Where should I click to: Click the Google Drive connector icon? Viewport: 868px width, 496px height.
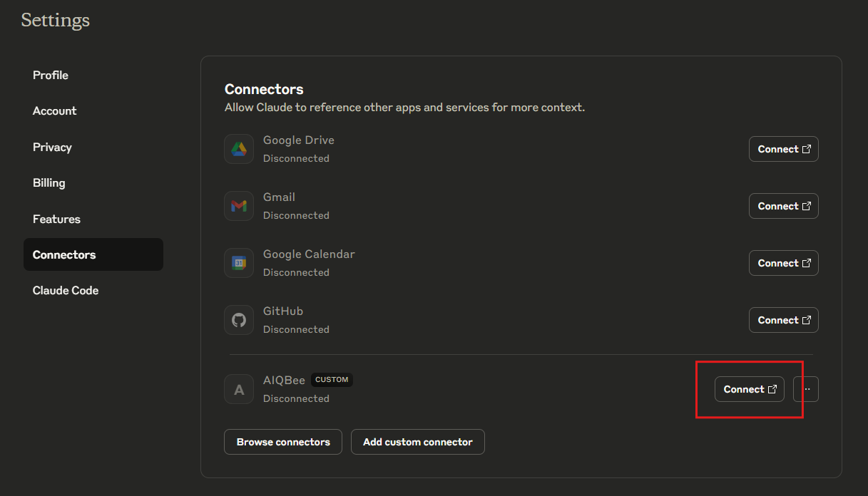click(239, 149)
